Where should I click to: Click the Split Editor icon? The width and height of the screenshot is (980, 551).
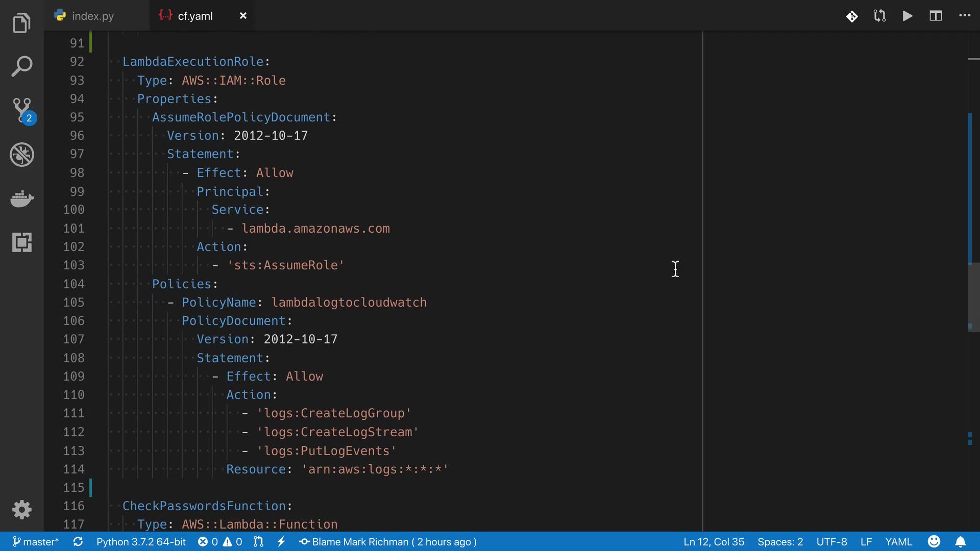click(936, 16)
